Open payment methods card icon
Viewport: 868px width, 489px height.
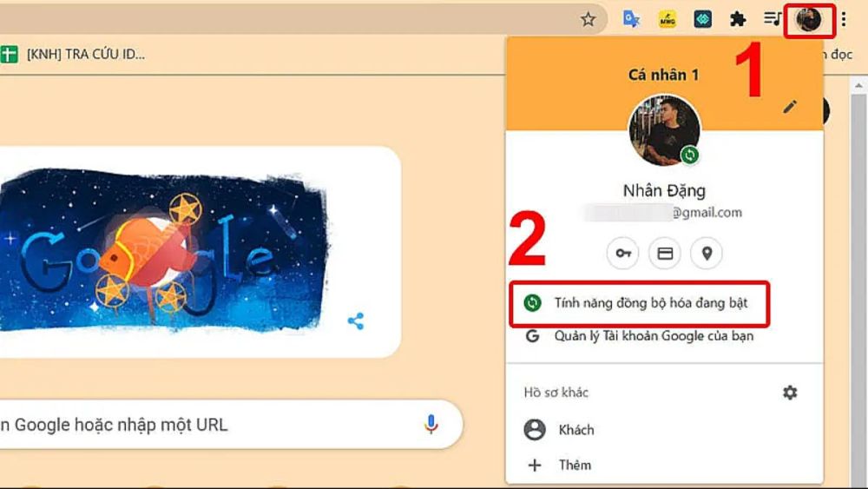click(x=665, y=253)
